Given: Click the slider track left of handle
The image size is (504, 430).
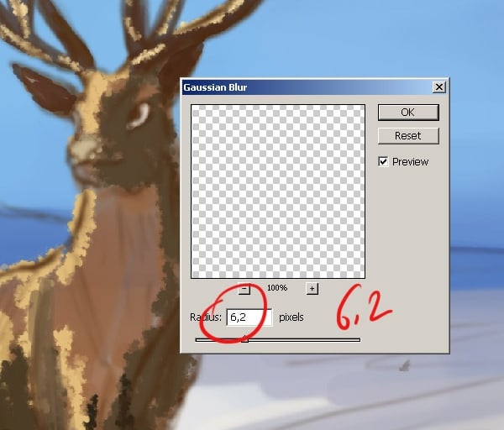Looking at the screenshot, I should [x=218, y=340].
